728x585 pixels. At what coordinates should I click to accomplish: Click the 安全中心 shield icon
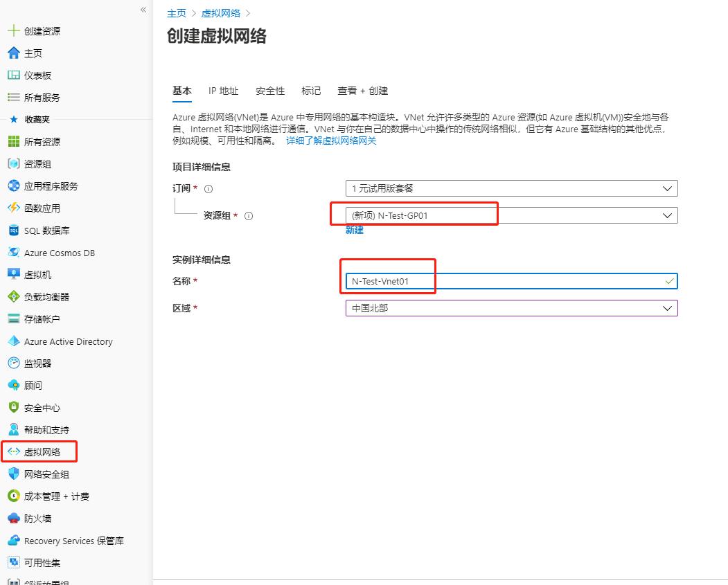pos(14,407)
